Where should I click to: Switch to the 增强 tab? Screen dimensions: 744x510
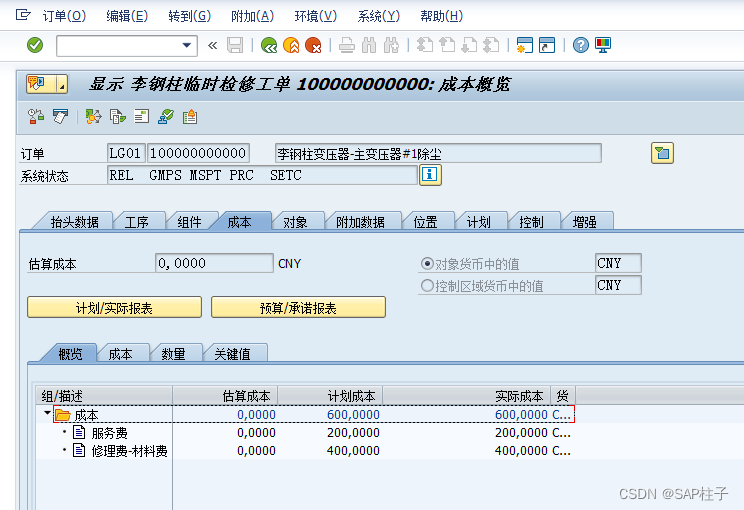[x=584, y=222]
